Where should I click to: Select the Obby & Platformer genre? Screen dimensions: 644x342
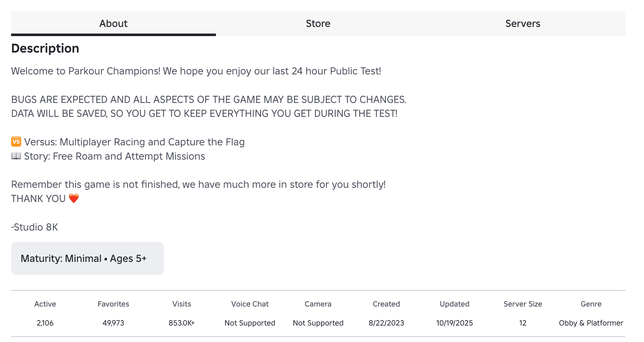591,323
